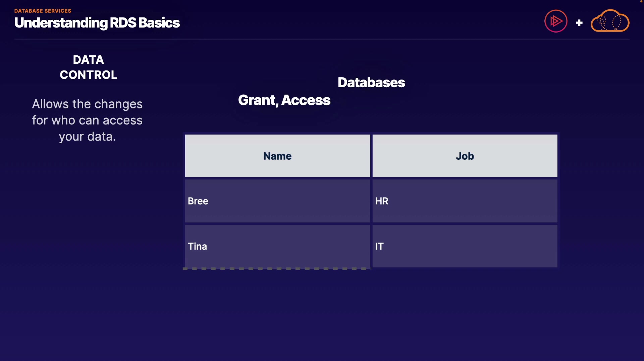Click the word Access above the table
The width and height of the screenshot is (644, 361).
pos(306,100)
